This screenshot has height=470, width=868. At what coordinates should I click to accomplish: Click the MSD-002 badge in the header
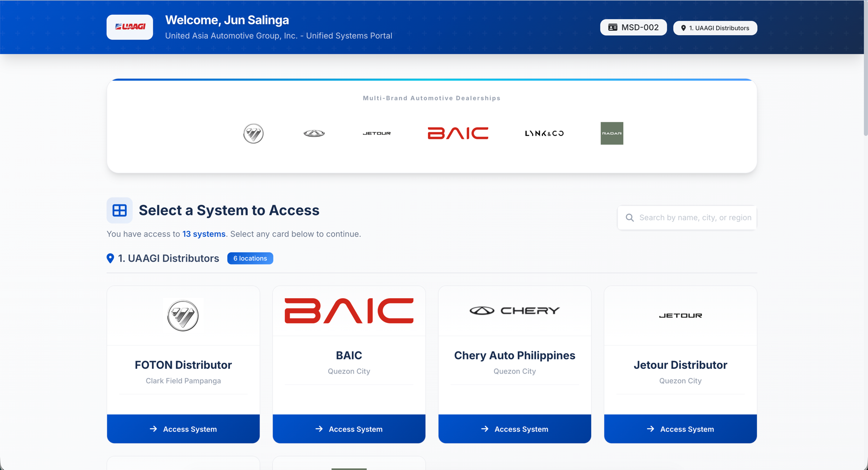pos(633,27)
